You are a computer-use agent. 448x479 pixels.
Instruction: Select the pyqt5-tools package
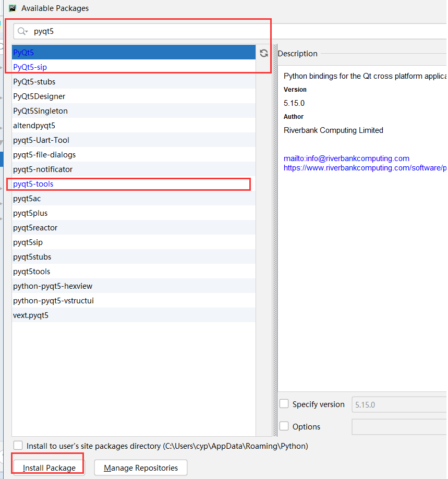134,184
